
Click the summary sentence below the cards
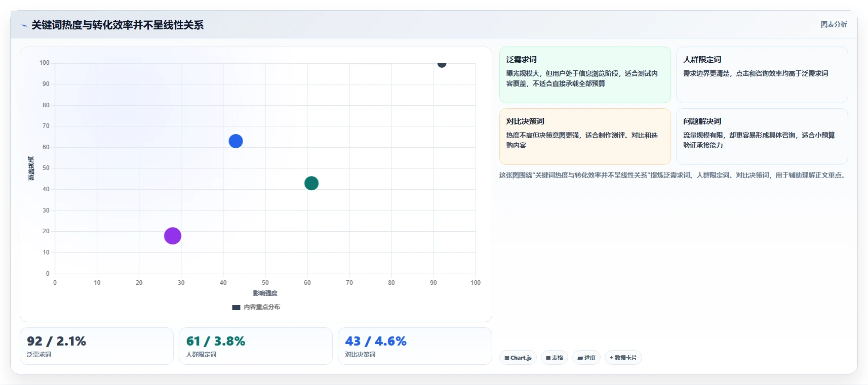(673, 176)
